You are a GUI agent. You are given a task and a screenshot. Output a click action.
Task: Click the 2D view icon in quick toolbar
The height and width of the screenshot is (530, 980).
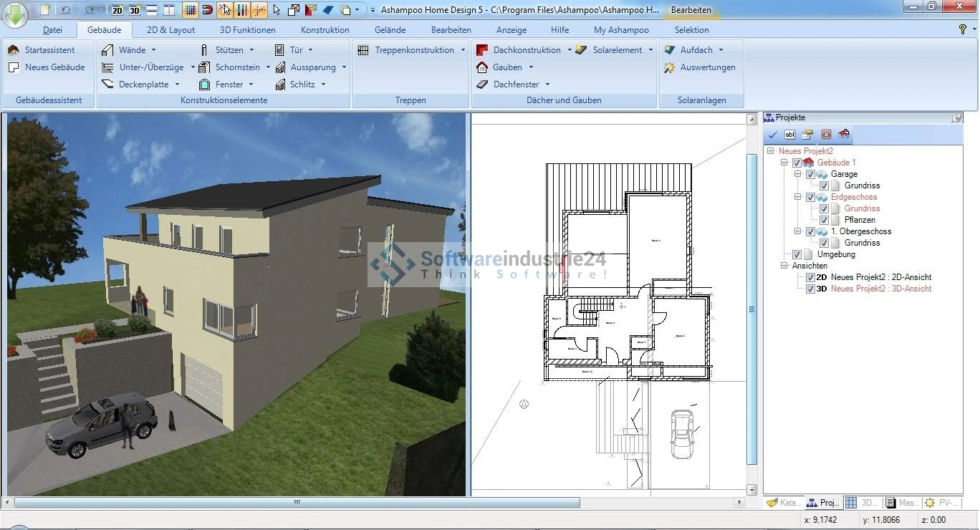117,10
